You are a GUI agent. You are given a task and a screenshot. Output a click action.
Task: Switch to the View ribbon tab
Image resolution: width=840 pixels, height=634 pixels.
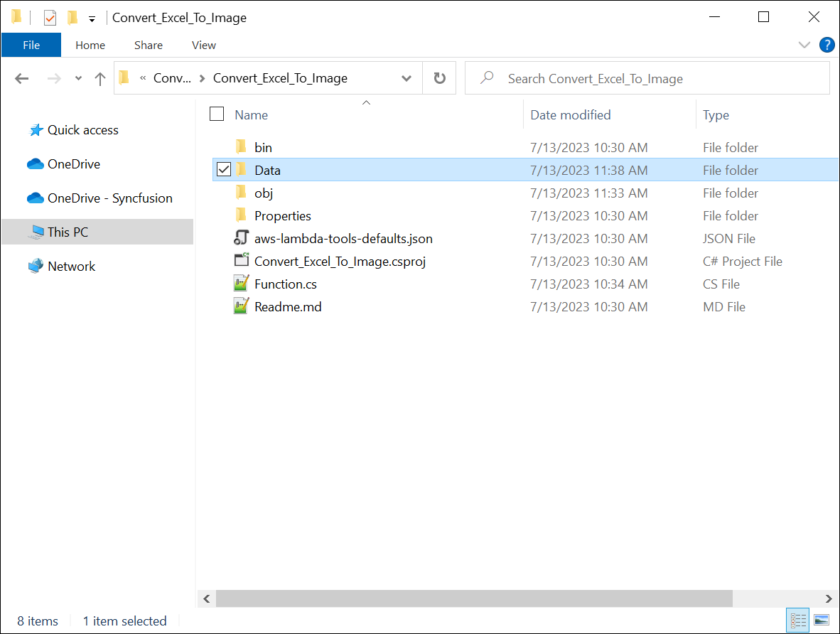pos(203,45)
